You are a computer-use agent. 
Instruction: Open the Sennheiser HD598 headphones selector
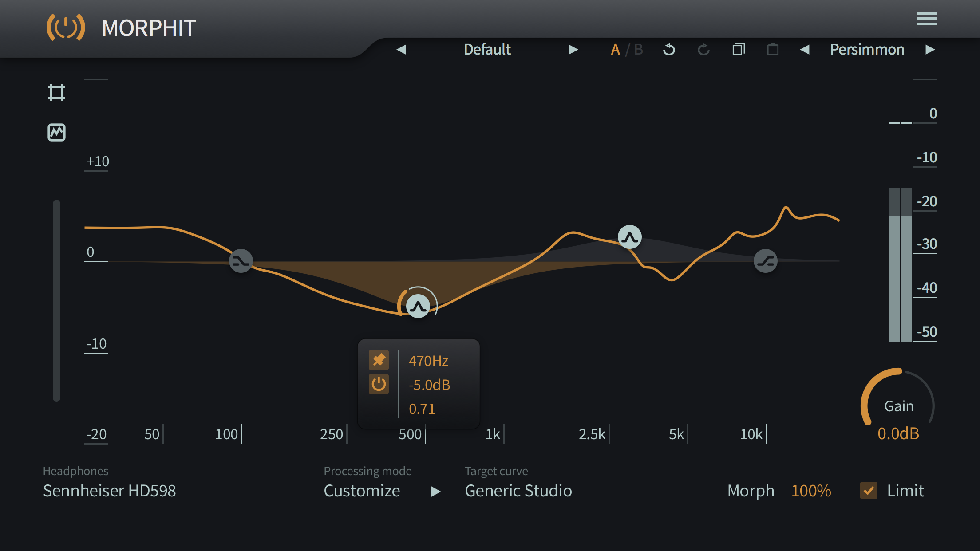[109, 491]
